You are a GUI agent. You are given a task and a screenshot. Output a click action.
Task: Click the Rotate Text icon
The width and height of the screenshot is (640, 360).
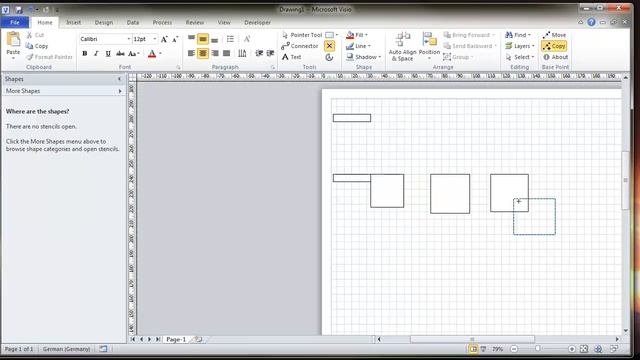[247, 39]
